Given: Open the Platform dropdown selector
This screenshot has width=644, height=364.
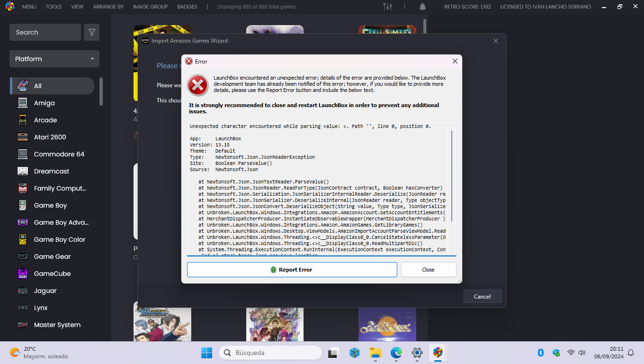Looking at the screenshot, I should coord(54,59).
